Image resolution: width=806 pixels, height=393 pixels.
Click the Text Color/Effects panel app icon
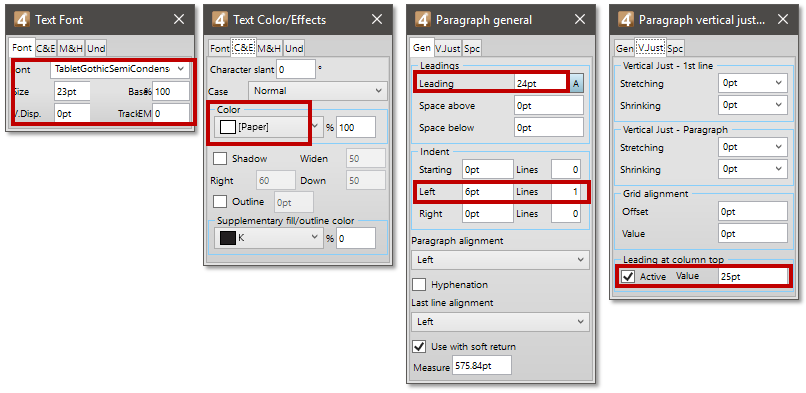(x=219, y=20)
